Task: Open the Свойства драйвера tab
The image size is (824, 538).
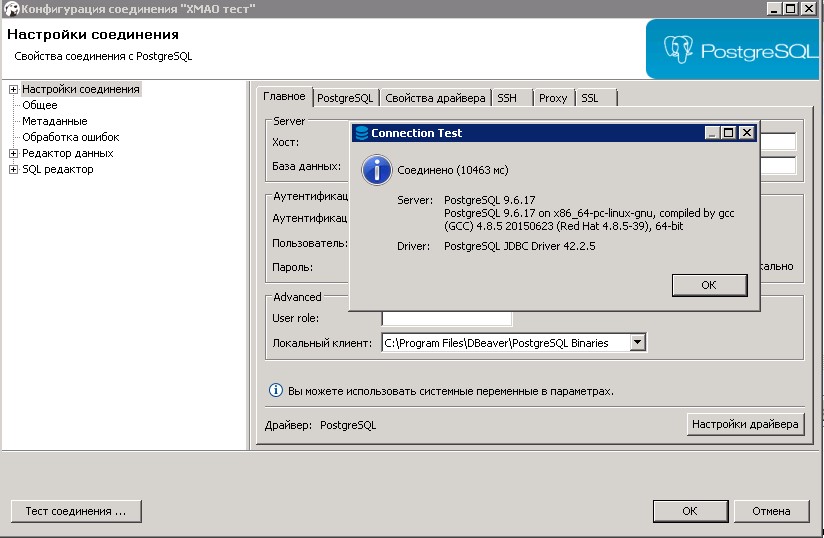Action: tap(435, 98)
